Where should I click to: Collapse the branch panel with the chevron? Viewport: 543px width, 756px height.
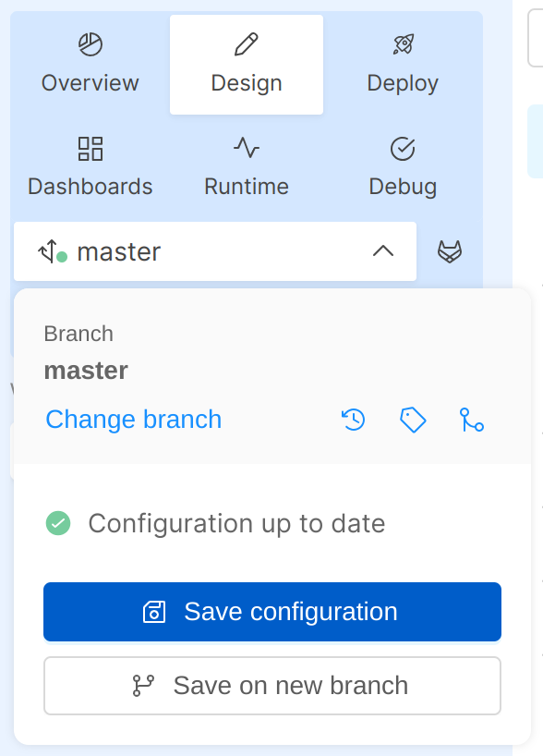[383, 250]
